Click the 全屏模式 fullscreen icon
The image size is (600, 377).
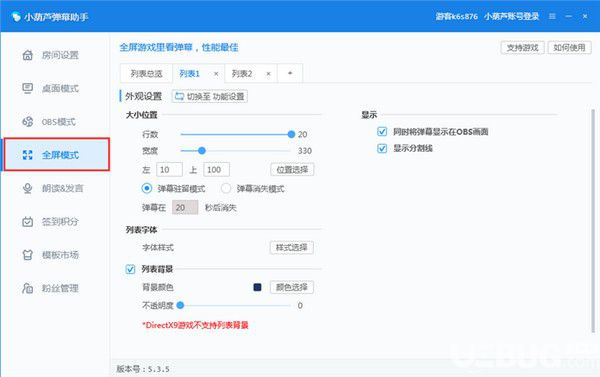pos(28,155)
